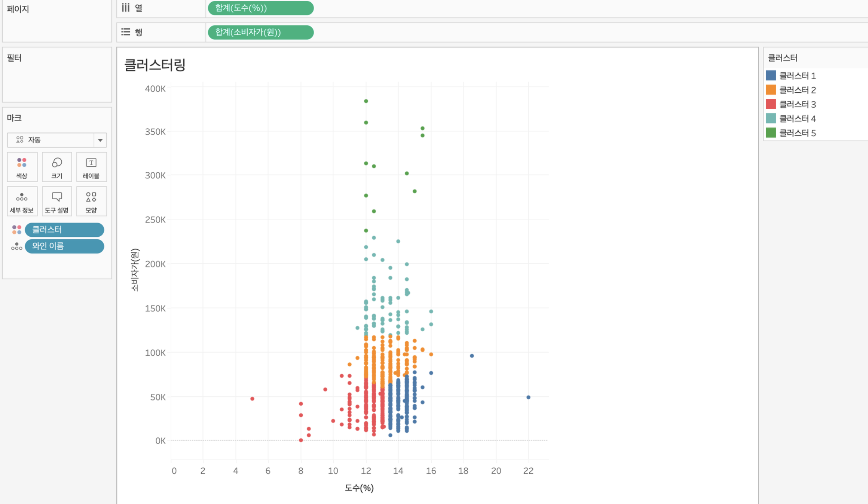868x504 pixels.
Task: Open the 도구 설명 (Tooltip) card
Action: [x=57, y=201]
